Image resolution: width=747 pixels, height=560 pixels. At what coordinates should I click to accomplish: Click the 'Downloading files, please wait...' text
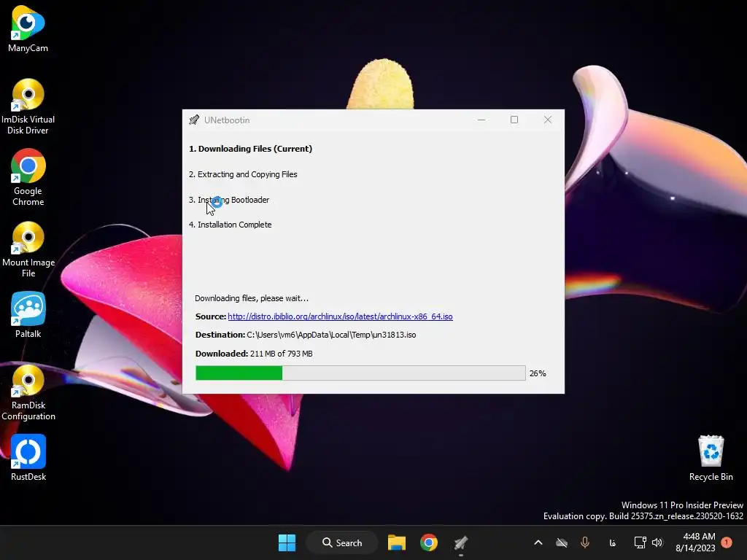pyautogui.click(x=252, y=298)
